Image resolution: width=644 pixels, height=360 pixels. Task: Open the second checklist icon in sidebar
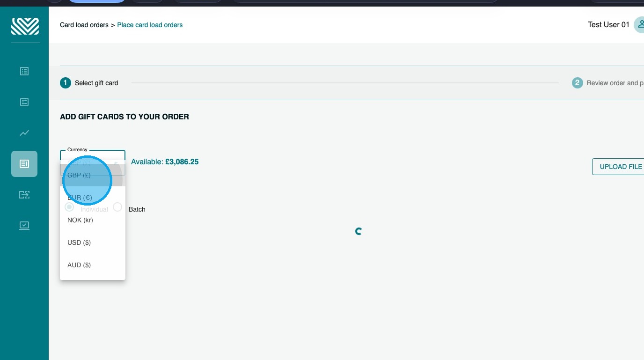coord(24,102)
